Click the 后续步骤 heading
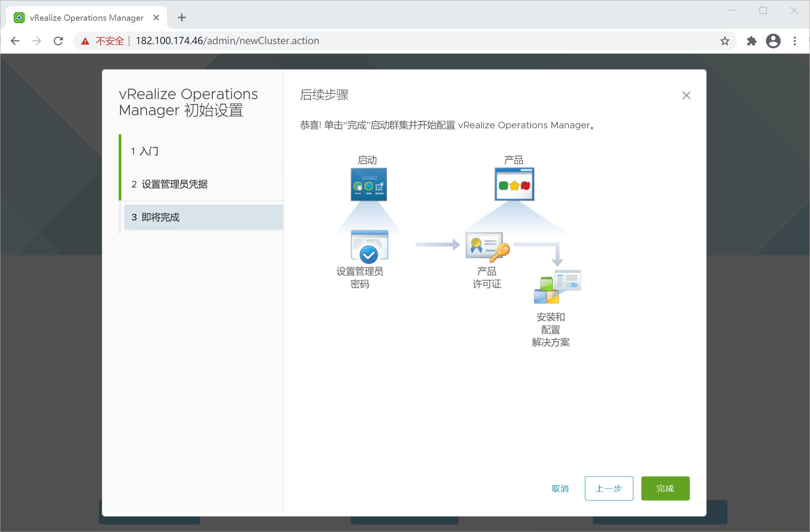810x532 pixels. (324, 95)
